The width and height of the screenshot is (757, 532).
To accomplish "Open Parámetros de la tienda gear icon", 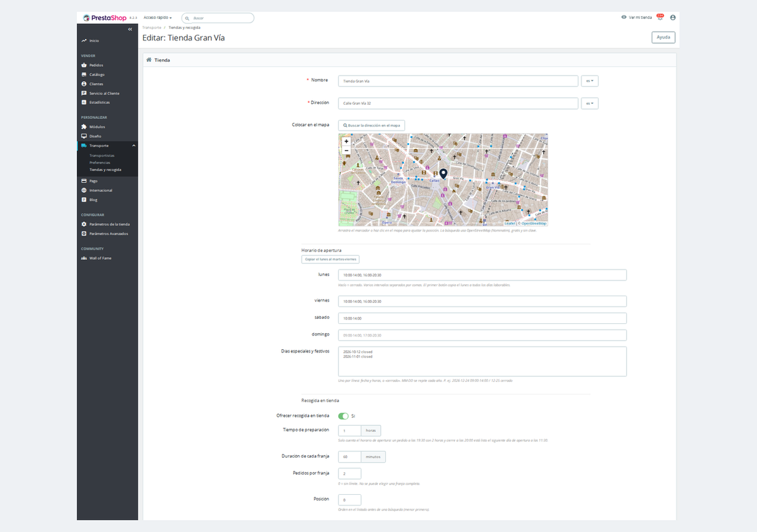I will pyautogui.click(x=84, y=224).
